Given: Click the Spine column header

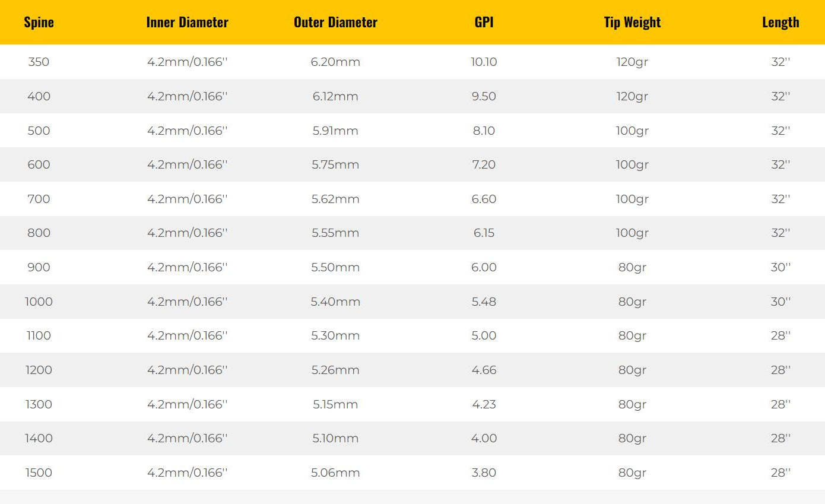Looking at the screenshot, I should pyautogui.click(x=39, y=22).
